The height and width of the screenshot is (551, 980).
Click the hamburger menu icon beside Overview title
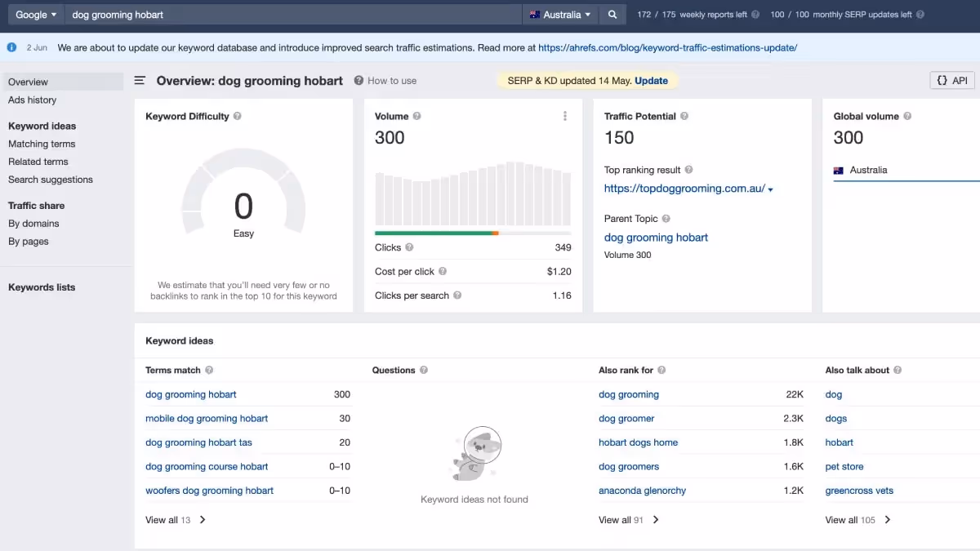pos(140,81)
